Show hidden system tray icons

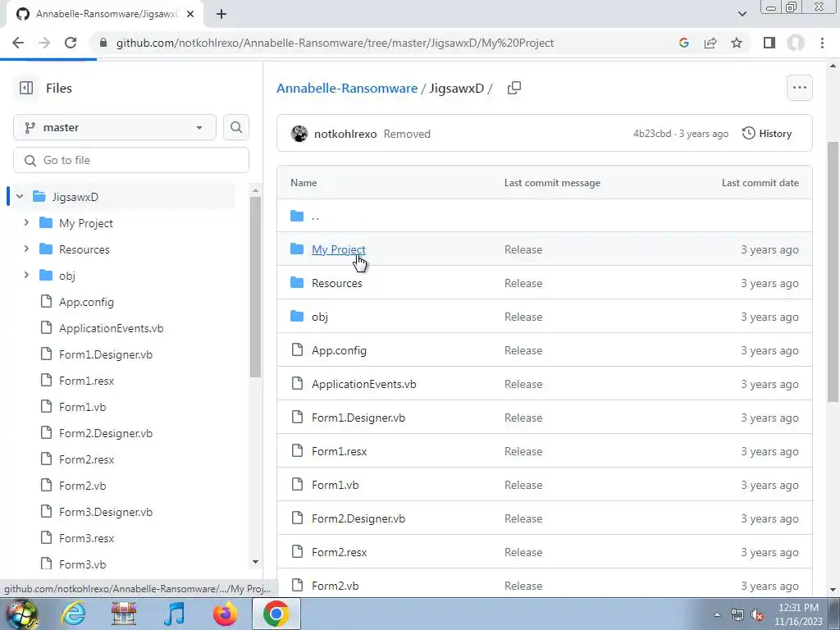point(717,614)
